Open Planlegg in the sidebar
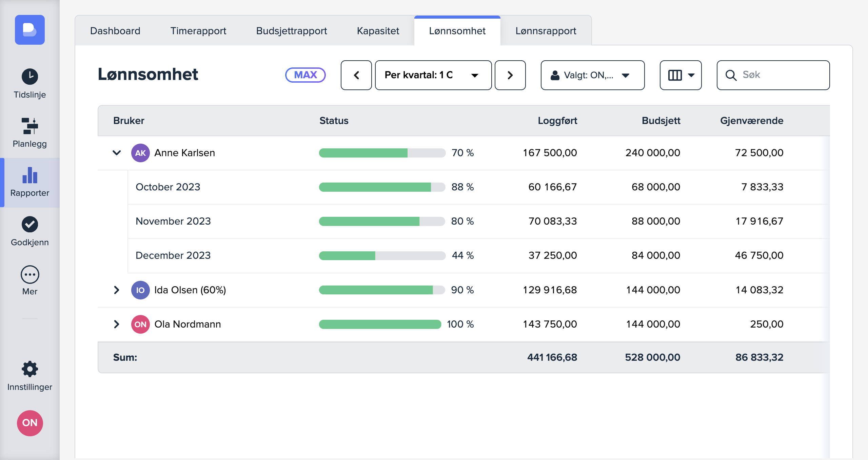 point(30,133)
